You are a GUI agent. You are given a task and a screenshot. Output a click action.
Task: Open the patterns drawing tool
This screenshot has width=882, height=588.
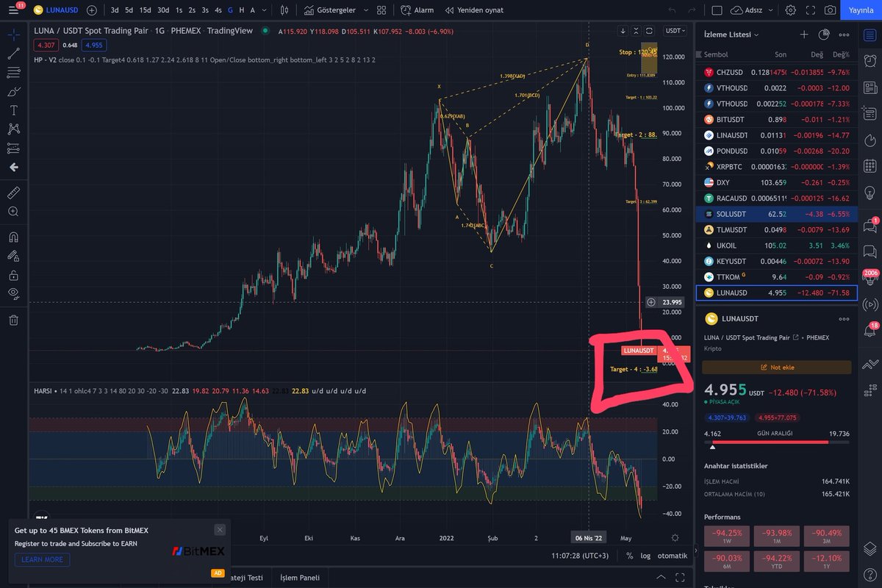point(13,129)
